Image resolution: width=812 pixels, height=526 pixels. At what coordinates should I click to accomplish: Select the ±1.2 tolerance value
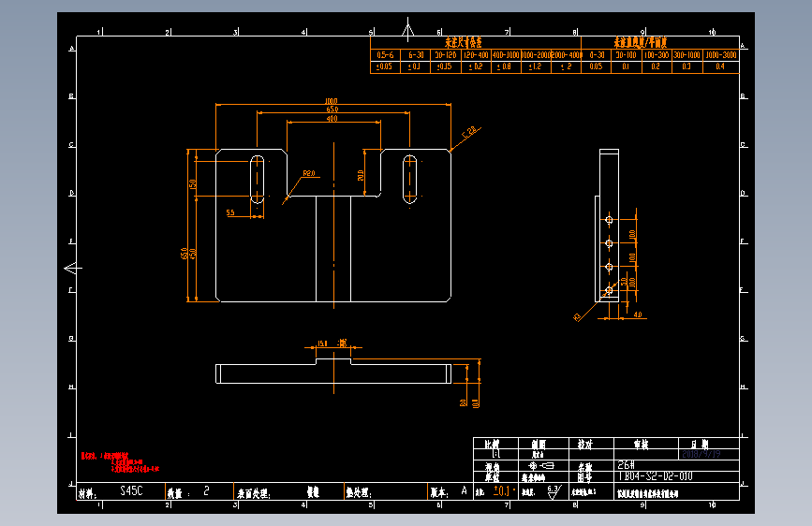tap(535, 66)
